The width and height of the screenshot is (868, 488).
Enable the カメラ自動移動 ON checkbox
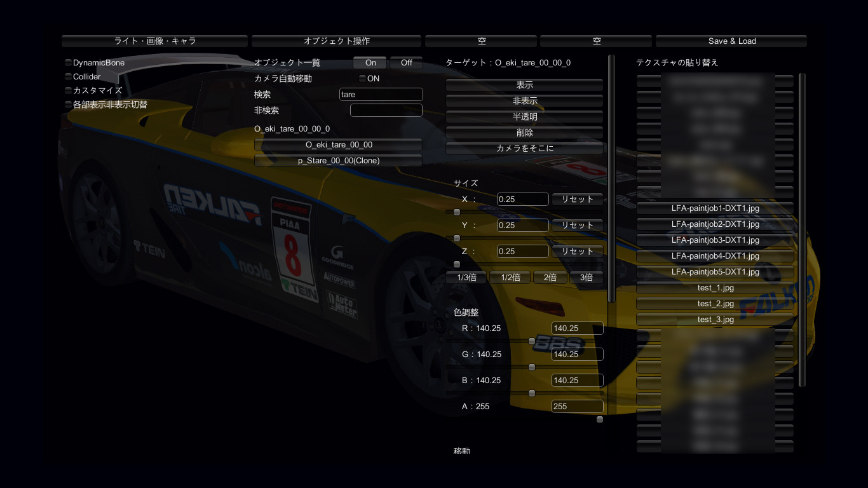click(x=363, y=79)
